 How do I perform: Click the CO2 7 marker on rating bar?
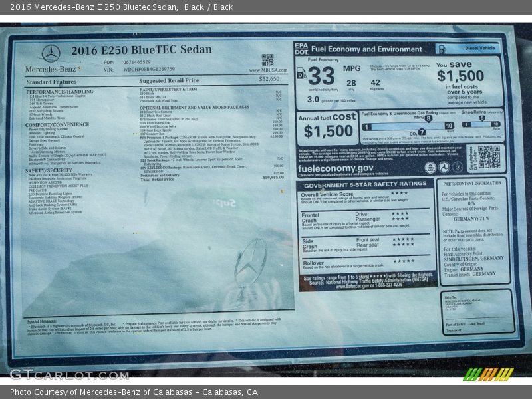click(422, 132)
